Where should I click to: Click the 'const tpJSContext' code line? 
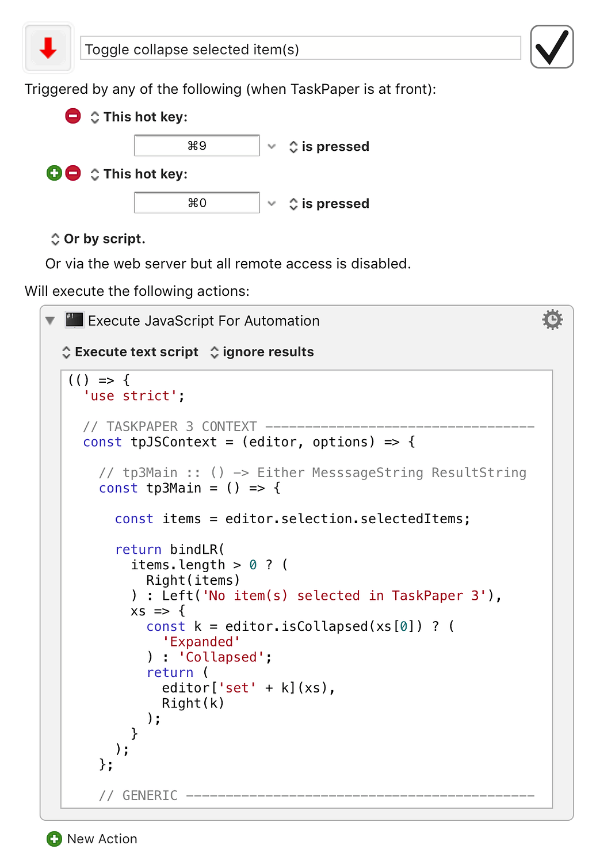[x=249, y=442]
